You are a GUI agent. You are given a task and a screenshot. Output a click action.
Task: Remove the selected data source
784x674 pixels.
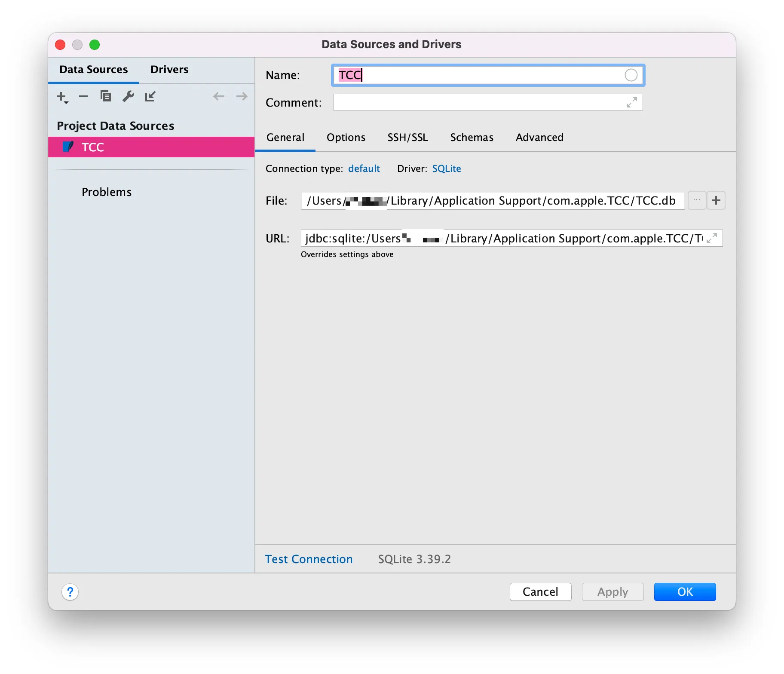(83, 97)
